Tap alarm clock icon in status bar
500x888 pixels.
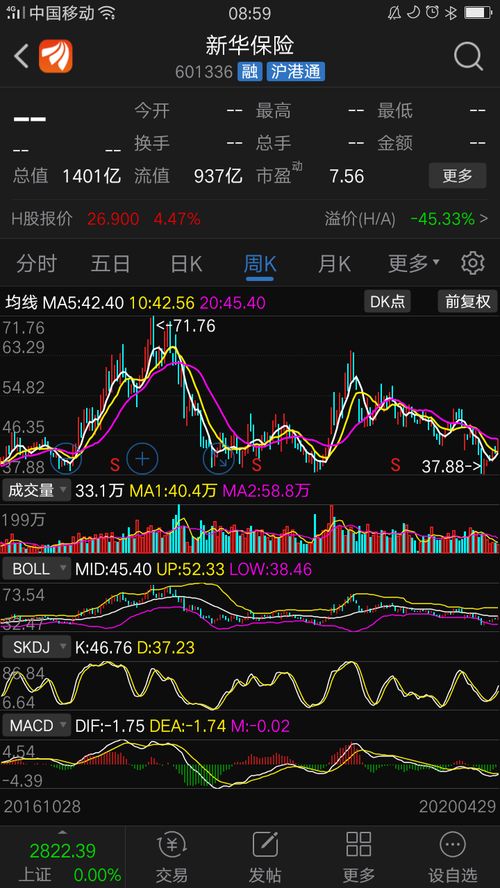[x=433, y=12]
